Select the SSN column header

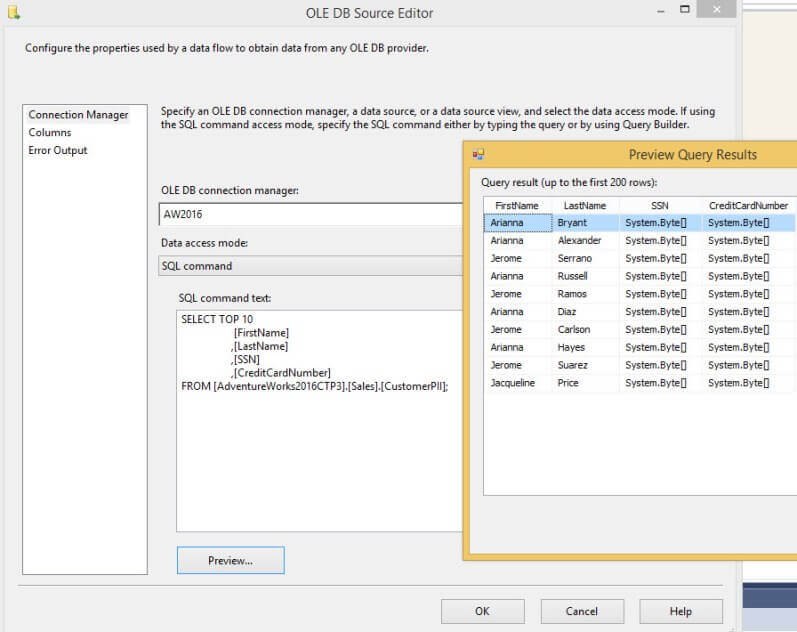tap(659, 205)
